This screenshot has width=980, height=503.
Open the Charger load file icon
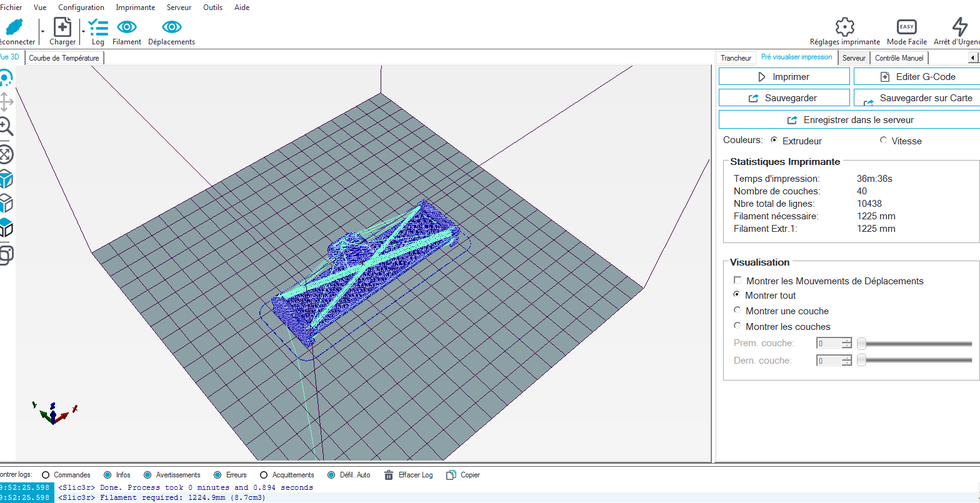(x=62, y=27)
